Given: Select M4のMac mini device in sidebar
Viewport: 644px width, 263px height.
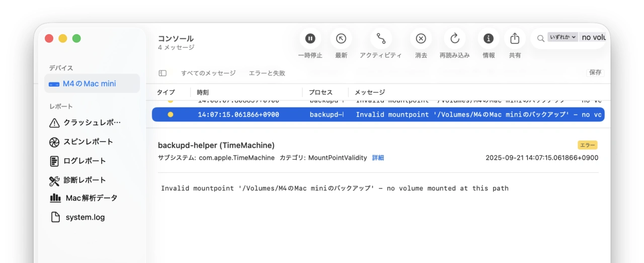Looking at the screenshot, I should pos(92,84).
